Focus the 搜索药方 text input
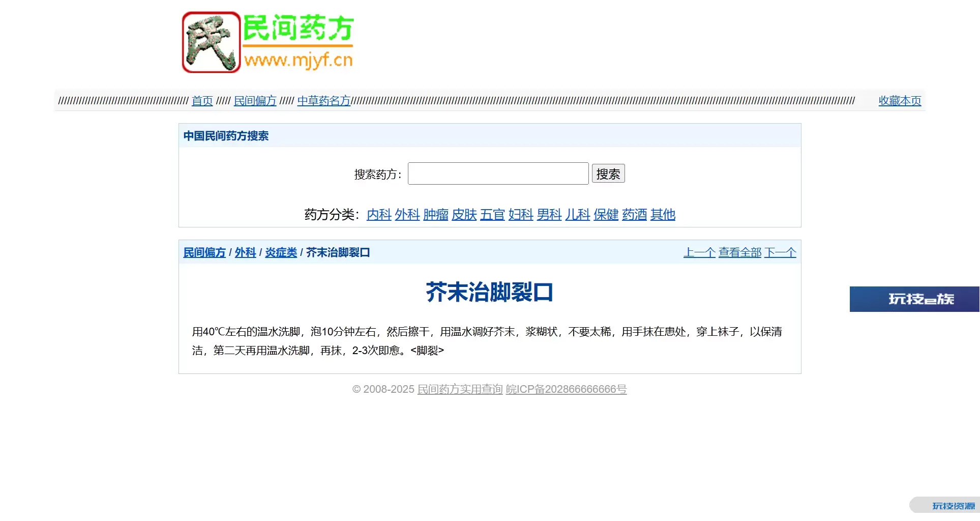The height and width of the screenshot is (521, 980). point(498,174)
